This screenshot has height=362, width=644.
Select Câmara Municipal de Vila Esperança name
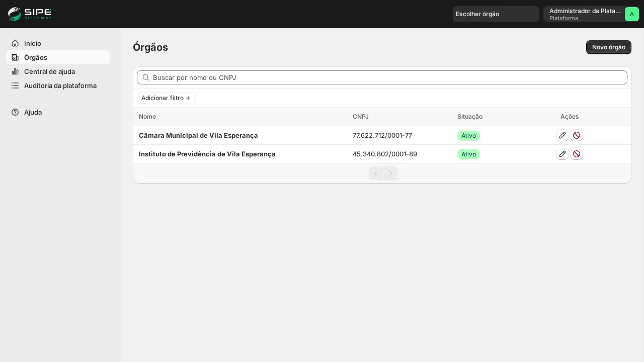pyautogui.click(x=198, y=135)
